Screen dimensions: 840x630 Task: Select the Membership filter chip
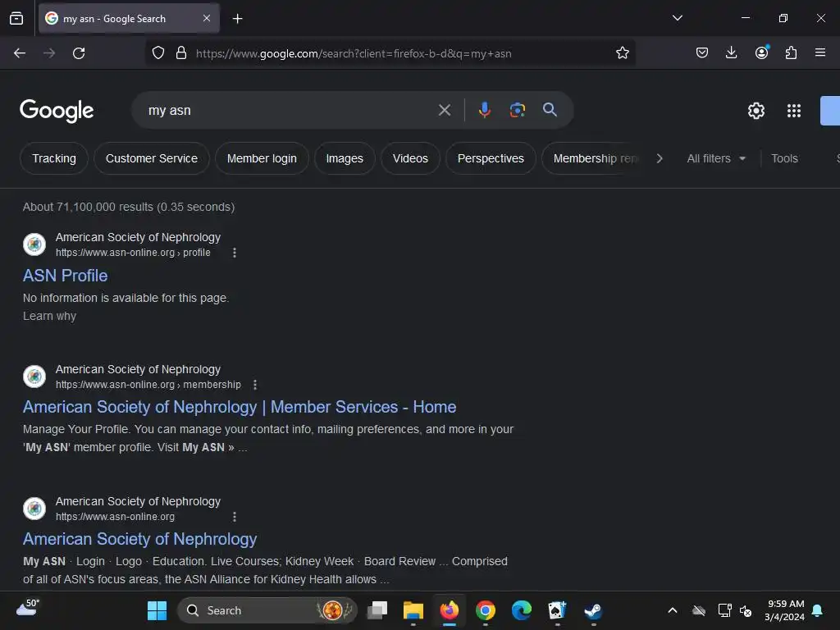[x=592, y=158]
